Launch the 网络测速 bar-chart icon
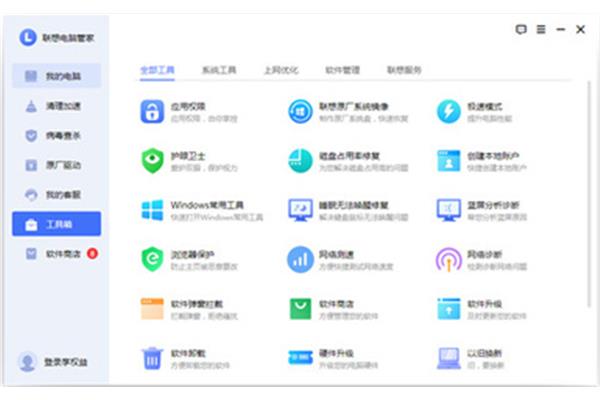600x400 pixels. (x=300, y=259)
